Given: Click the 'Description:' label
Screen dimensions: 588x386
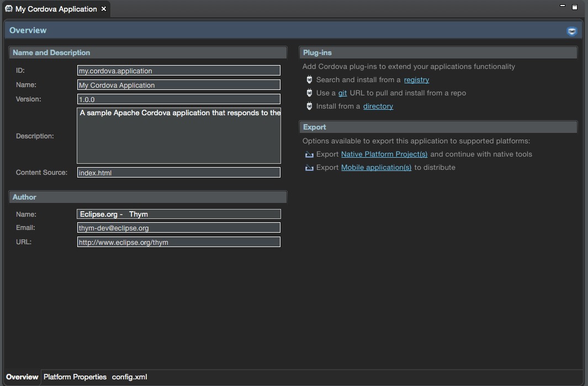Looking at the screenshot, I should click(x=35, y=136).
